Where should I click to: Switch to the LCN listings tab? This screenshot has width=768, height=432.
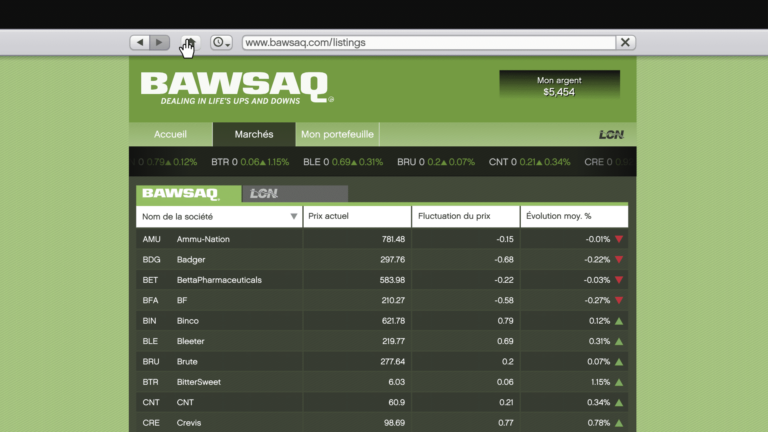[x=294, y=194]
